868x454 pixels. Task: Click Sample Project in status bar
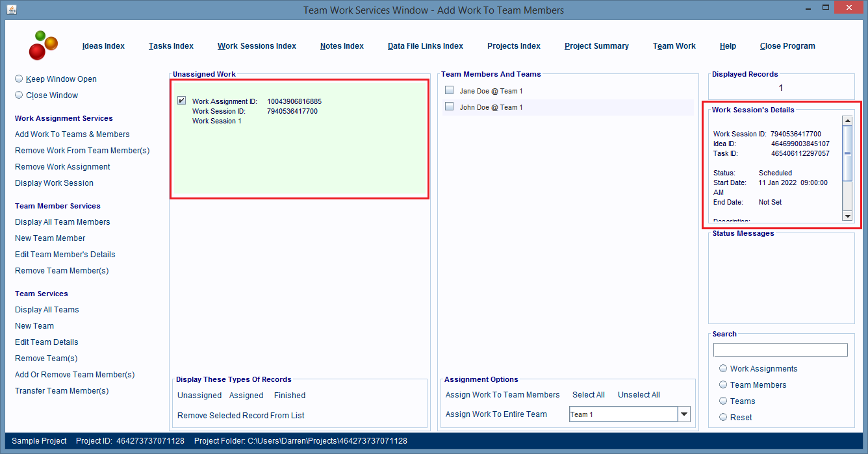39,441
